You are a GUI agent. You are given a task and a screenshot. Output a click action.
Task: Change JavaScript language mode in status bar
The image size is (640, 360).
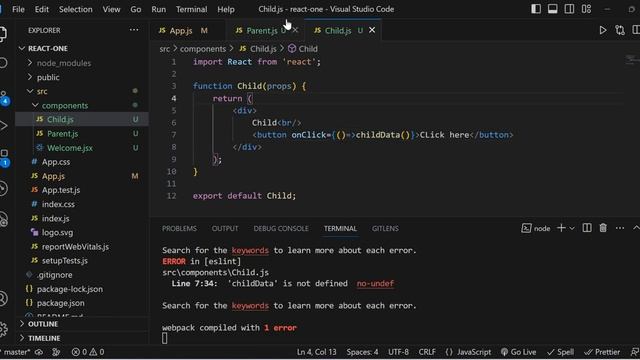474,352
